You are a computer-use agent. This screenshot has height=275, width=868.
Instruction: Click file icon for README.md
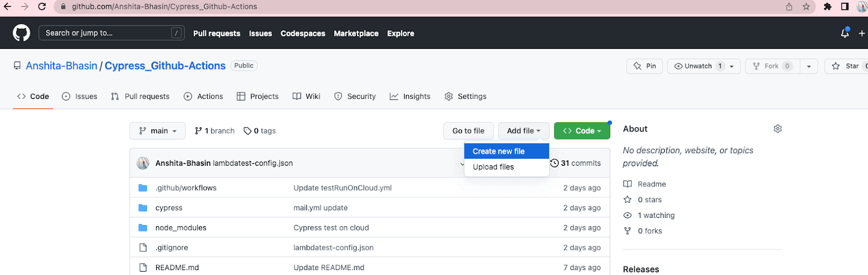(143, 267)
